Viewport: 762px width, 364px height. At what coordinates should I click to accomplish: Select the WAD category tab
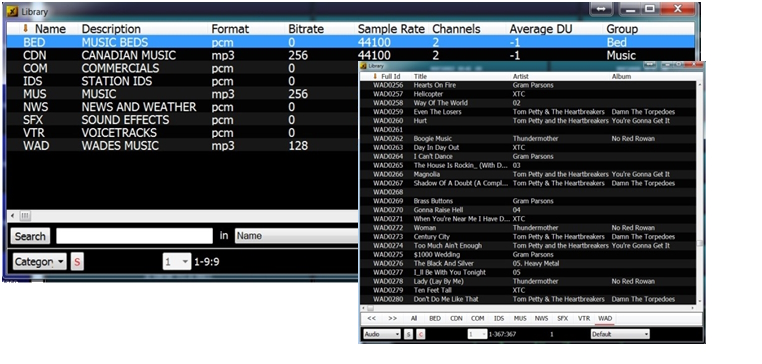(605, 319)
